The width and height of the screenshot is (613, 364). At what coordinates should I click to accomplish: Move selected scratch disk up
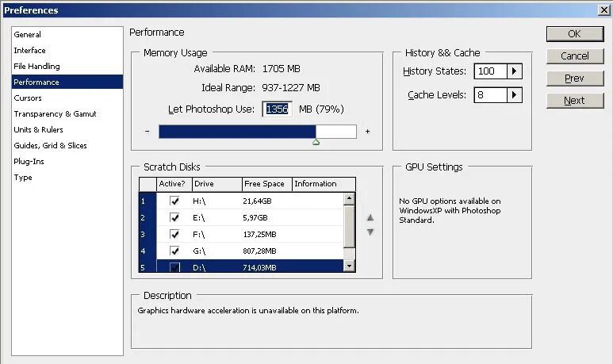370,218
